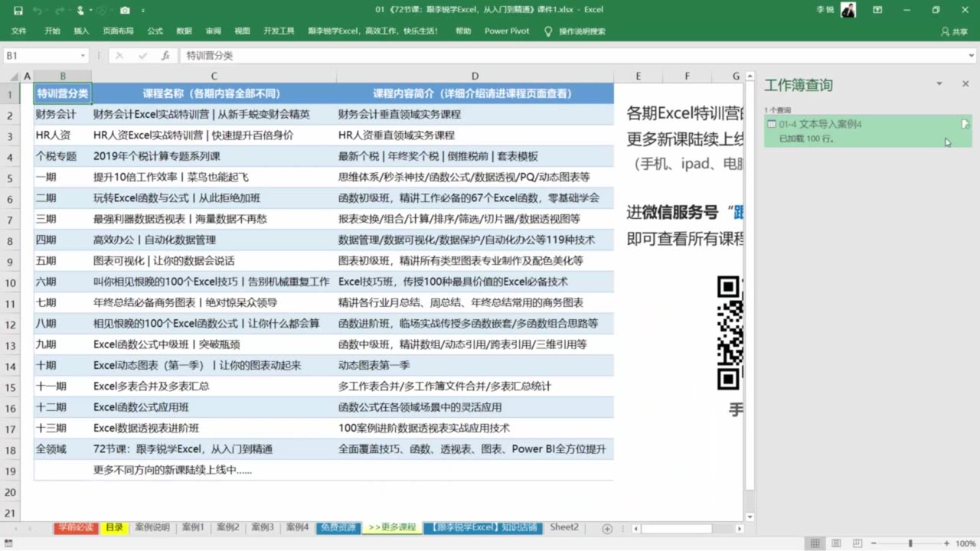Screen dimensions: 980x551
Task: Select cell 2019年个税计算专题系列课
Action: click(214, 156)
